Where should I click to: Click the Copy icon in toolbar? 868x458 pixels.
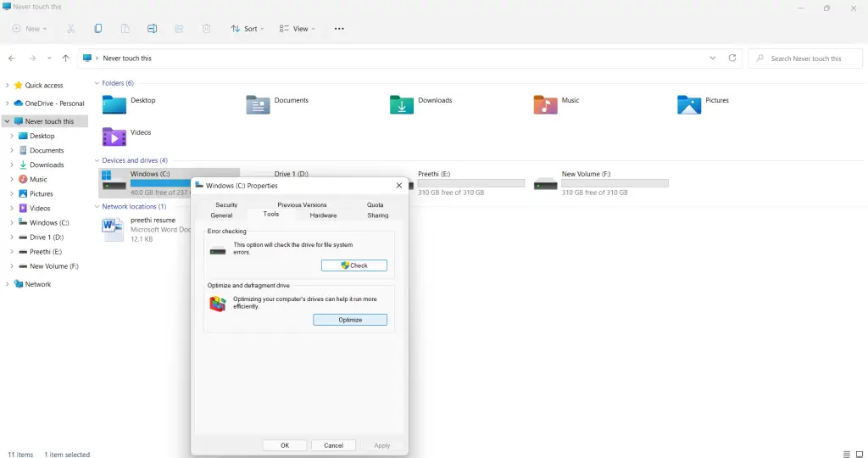[98, 29]
